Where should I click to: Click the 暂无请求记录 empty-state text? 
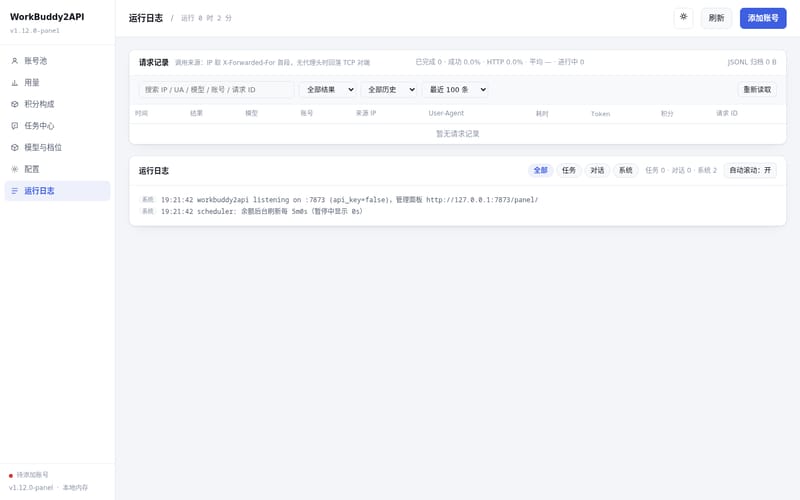click(458, 134)
